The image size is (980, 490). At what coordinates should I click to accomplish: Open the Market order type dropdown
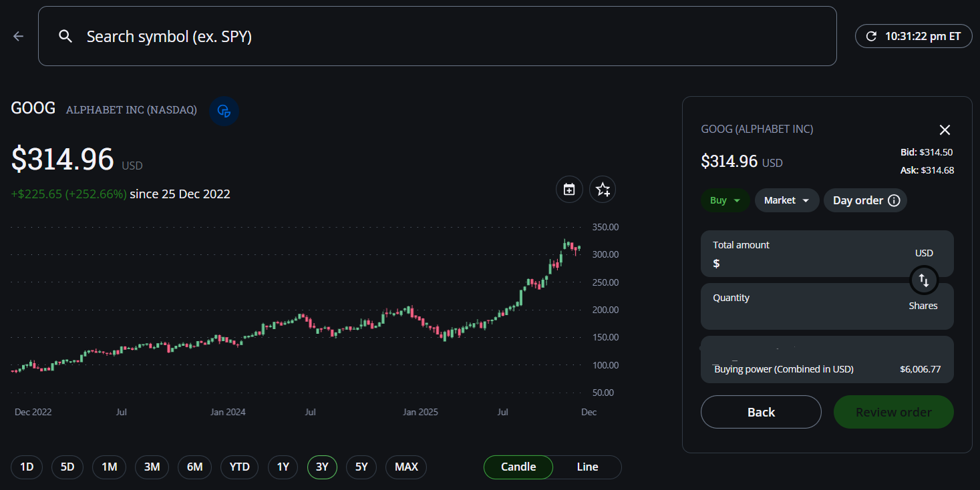pyautogui.click(x=787, y=200)
